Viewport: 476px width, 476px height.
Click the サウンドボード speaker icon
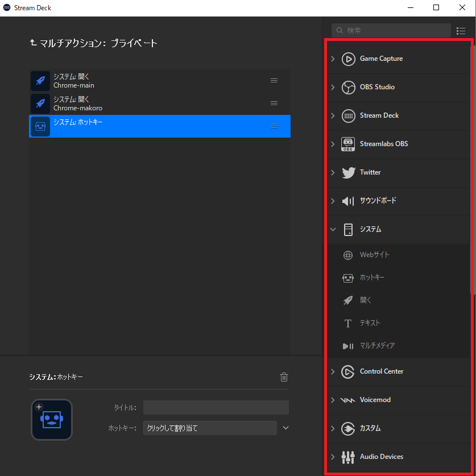(348, 201)
